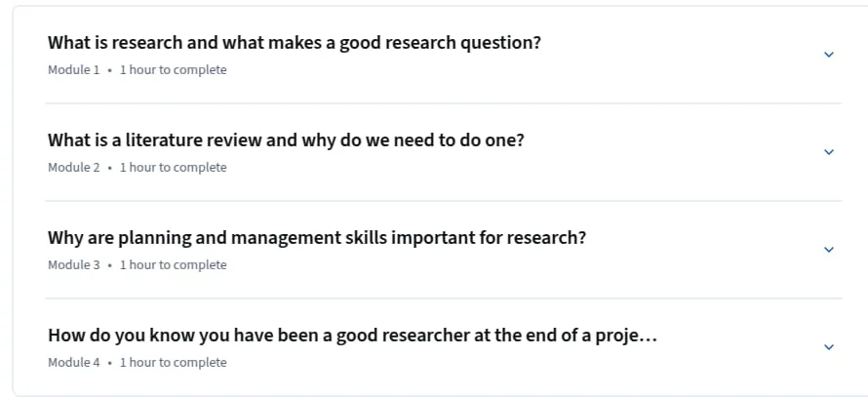The image size is (868, 397).
Task: Click the bullet separator in Module 4 subtitle
Action: (109, 363)
